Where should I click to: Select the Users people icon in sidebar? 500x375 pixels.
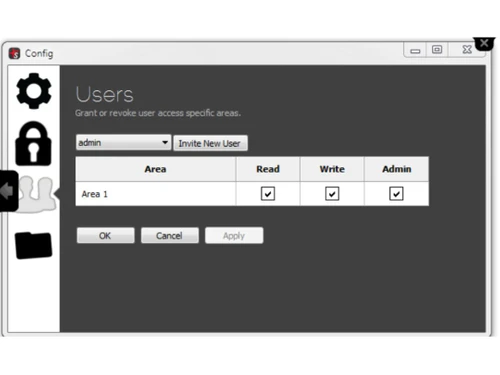37,194
